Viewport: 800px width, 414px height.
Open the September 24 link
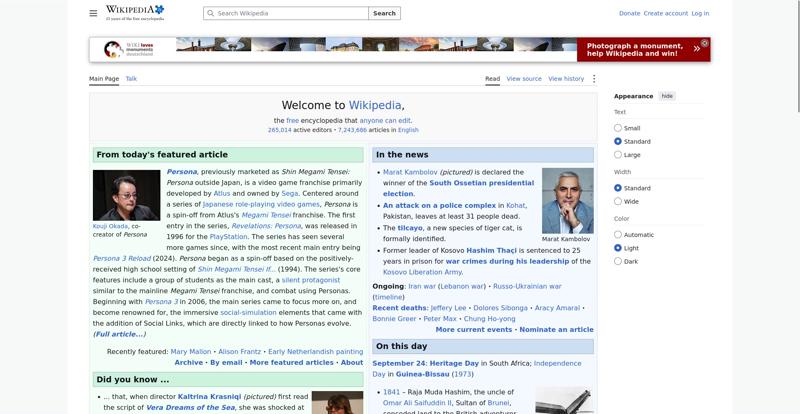[x=399, y=363]
